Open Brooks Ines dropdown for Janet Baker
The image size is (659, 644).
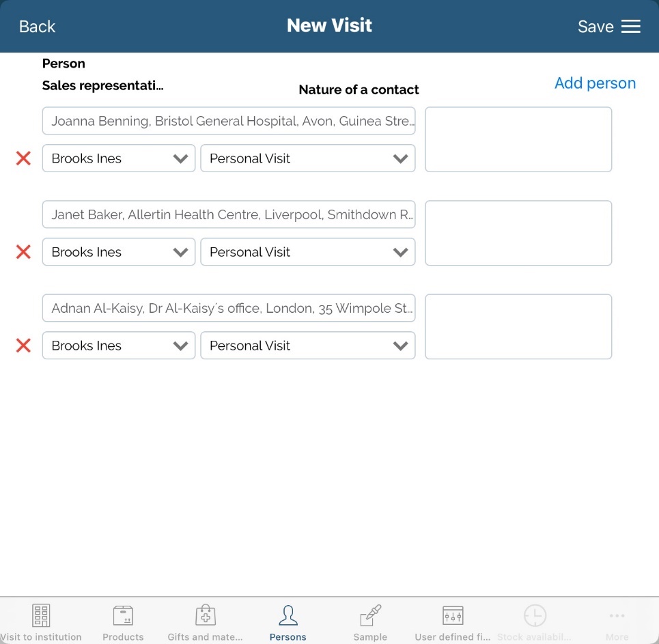coord(119,252)
